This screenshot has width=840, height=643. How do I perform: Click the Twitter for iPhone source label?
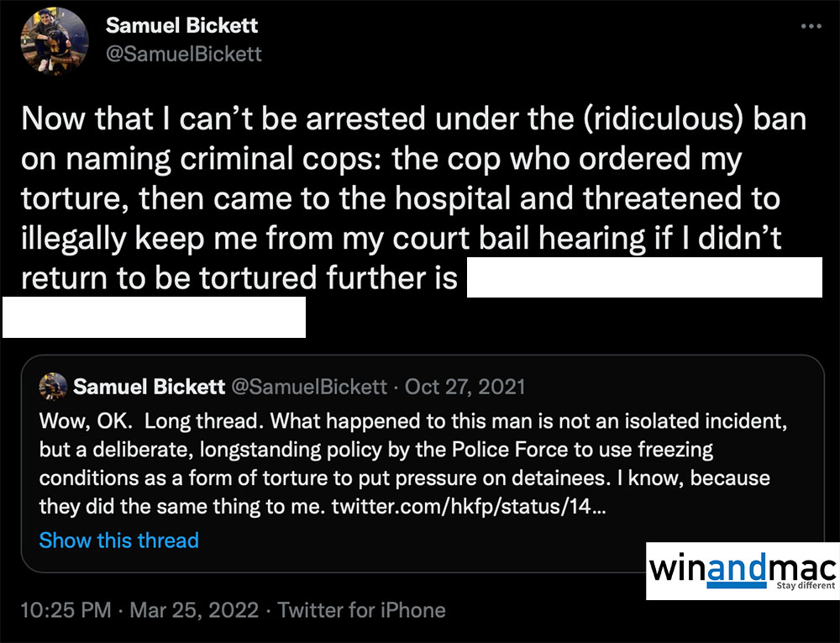click(361, 609)
